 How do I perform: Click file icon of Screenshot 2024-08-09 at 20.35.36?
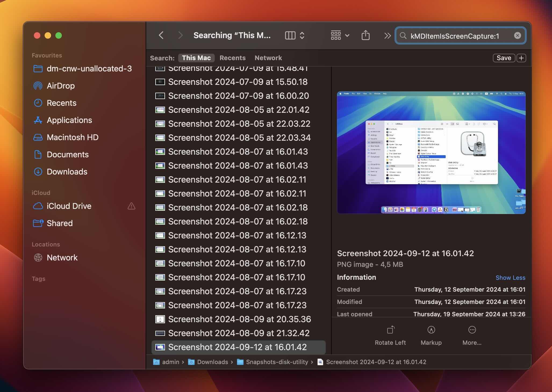coord(160,319)
